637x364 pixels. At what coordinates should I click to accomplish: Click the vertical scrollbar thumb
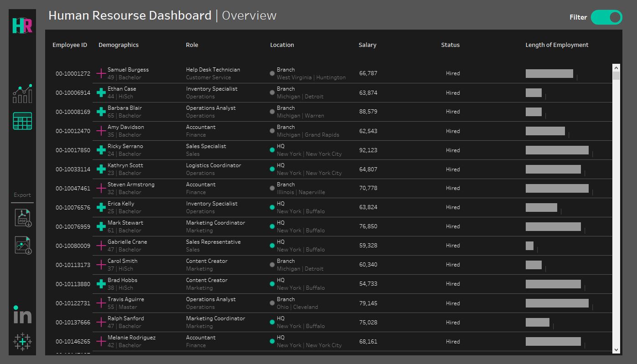tap(616, 76)
